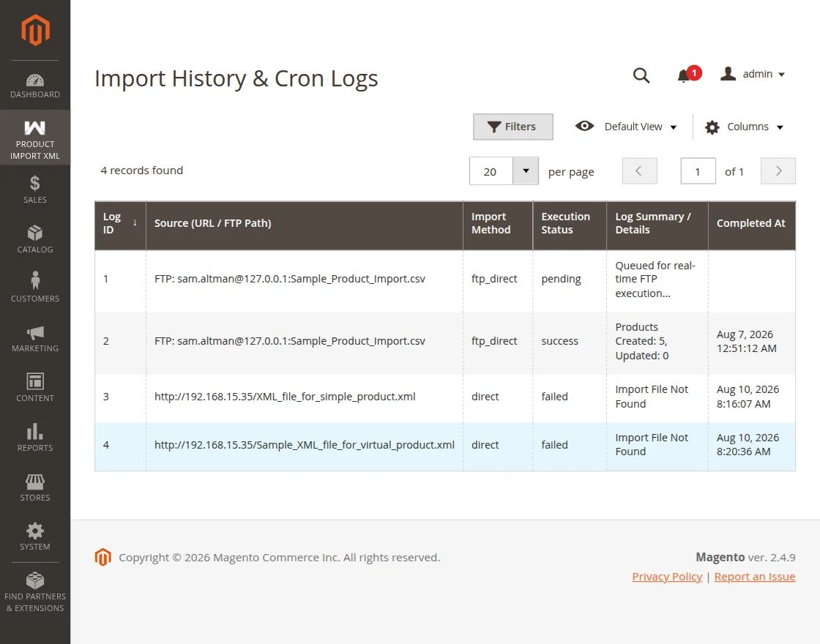Click the current page number field
The image size is (820, 644).
coord(698,171)
